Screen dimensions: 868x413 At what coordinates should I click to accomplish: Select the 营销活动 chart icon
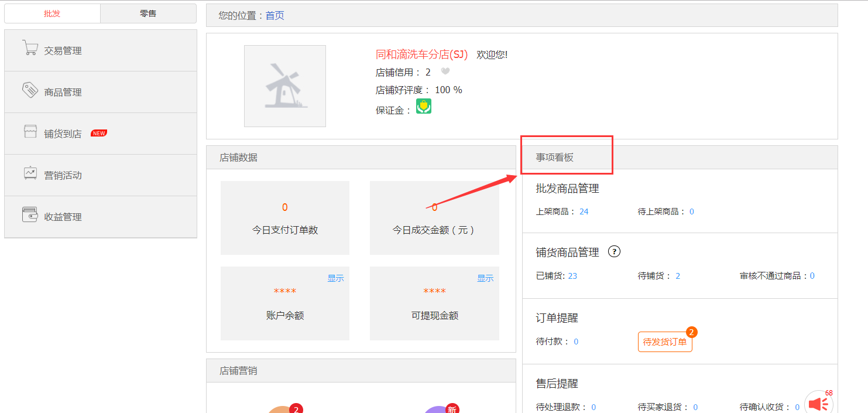(30, 174)
